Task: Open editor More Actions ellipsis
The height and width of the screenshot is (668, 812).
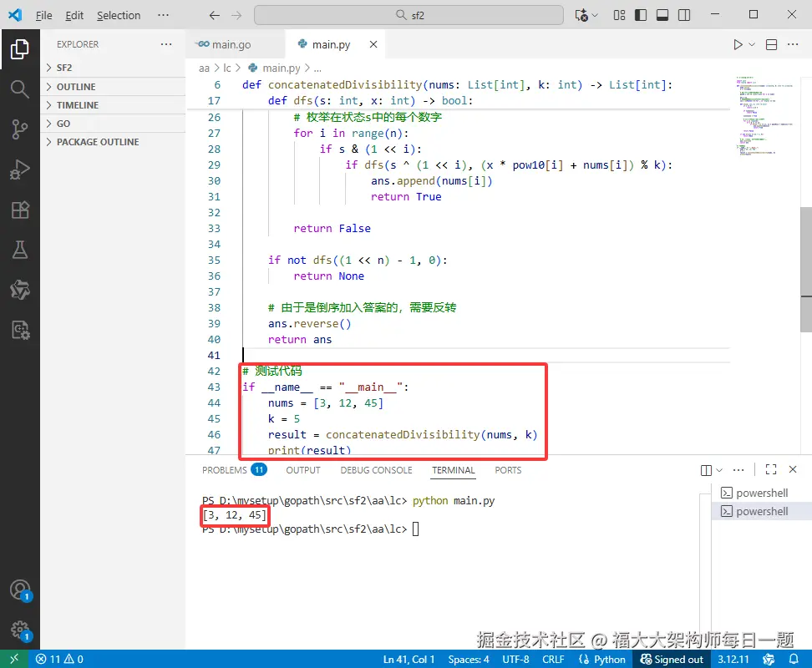Action: pos(792,44)
